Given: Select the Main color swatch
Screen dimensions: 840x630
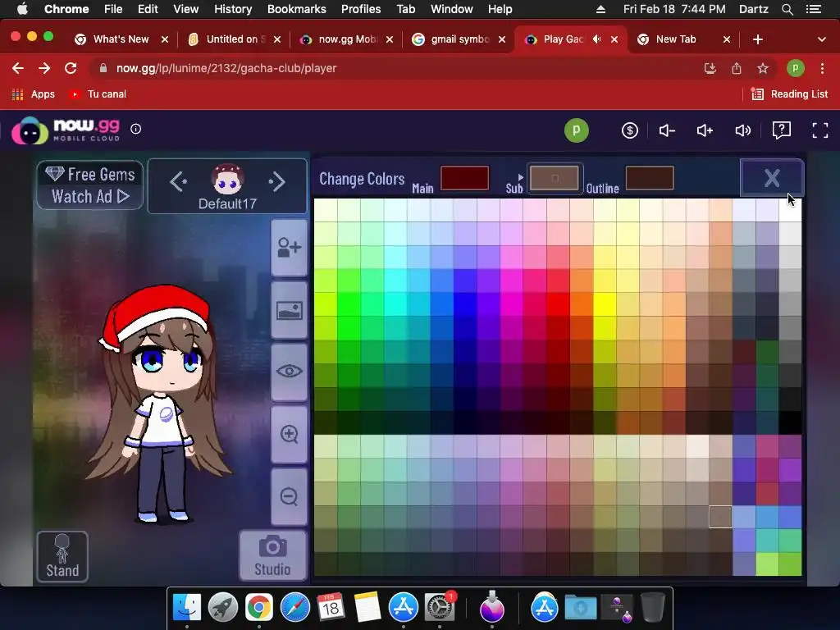Looking at the screenshot, I should (464, 178).
